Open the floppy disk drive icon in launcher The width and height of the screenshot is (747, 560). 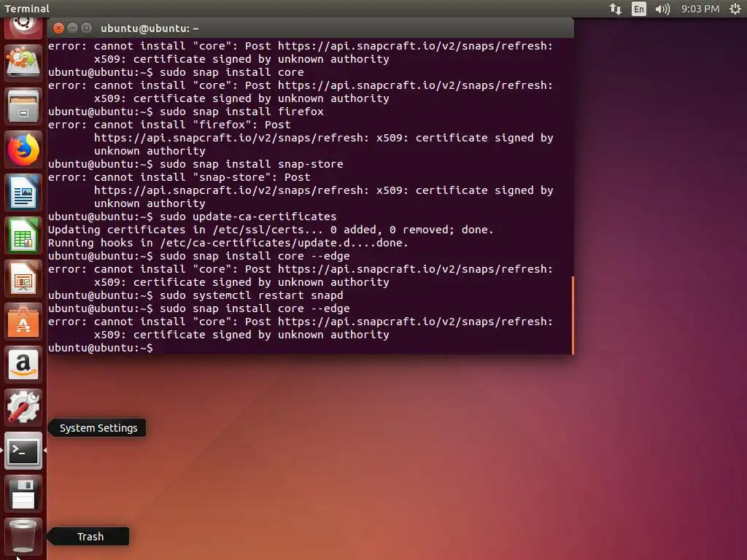23,494
